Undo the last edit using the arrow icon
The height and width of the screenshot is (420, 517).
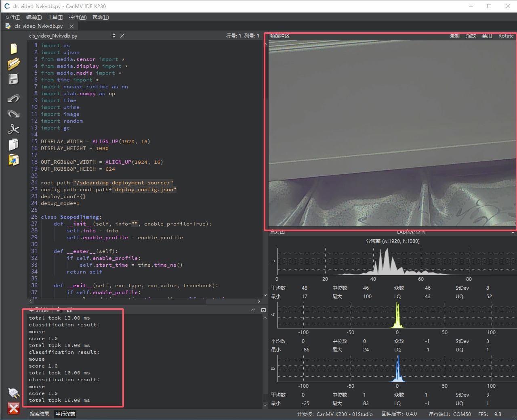[x=13, y=98]
